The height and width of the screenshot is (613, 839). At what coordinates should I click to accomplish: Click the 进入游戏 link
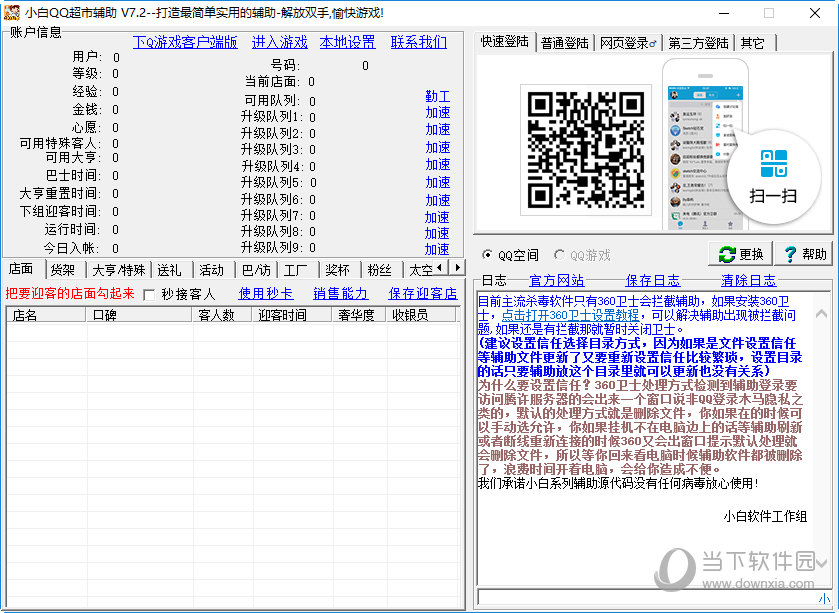tap(280, 42)
